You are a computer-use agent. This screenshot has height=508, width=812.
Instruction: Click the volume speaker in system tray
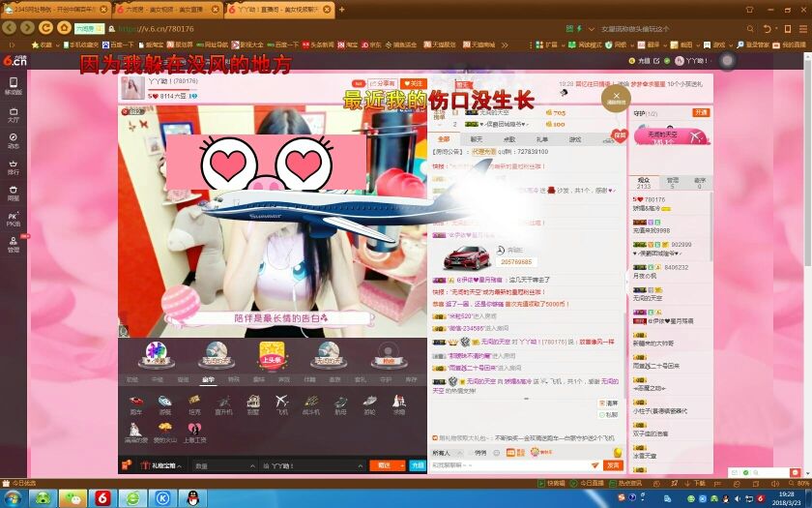pos(737,498)
